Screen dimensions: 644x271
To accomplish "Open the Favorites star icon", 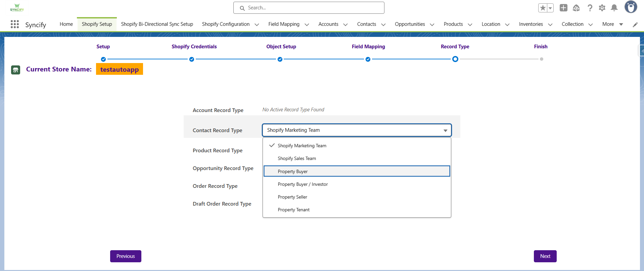I will (x=543, y=8).
